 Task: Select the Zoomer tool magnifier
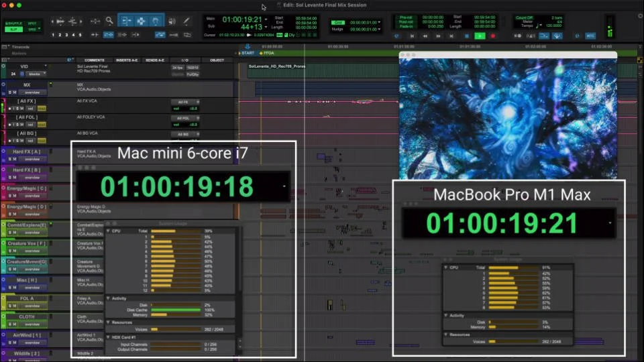[x=109, y=21]
